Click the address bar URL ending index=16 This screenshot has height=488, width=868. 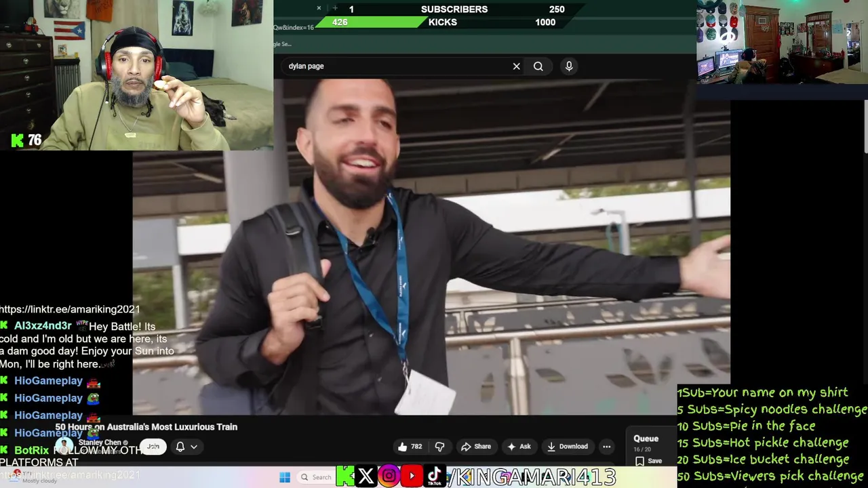294,27
